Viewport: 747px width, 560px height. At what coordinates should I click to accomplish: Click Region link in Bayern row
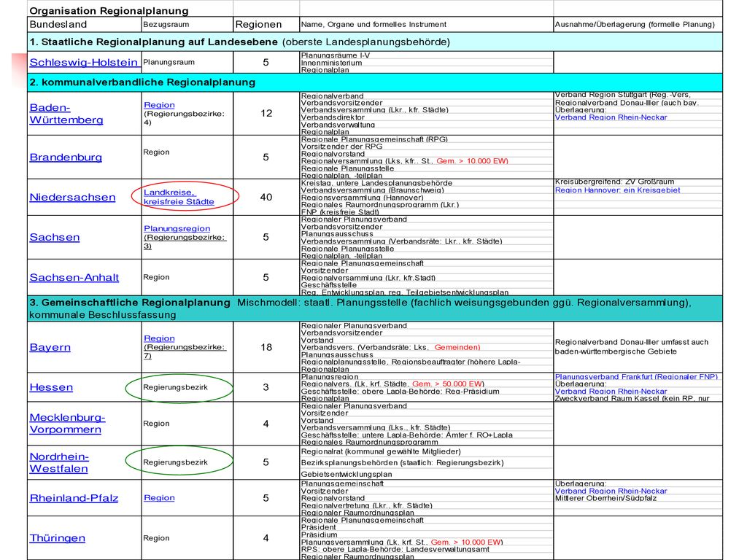tap(159, 338)
